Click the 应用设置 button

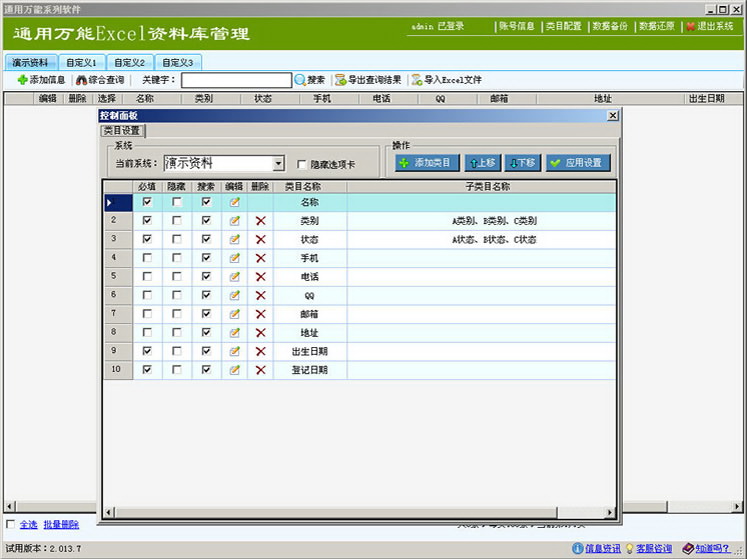coord(578,163)
